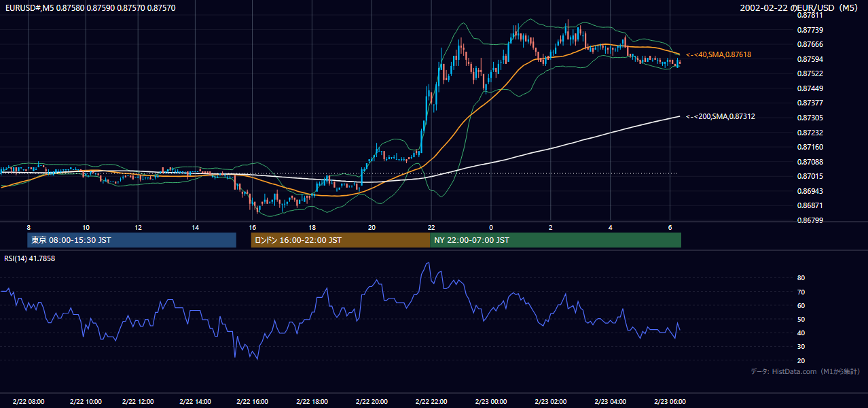
Task: Click hour tick 8 under the price chart
Action: pyautogui.click(x=29, y=226)
